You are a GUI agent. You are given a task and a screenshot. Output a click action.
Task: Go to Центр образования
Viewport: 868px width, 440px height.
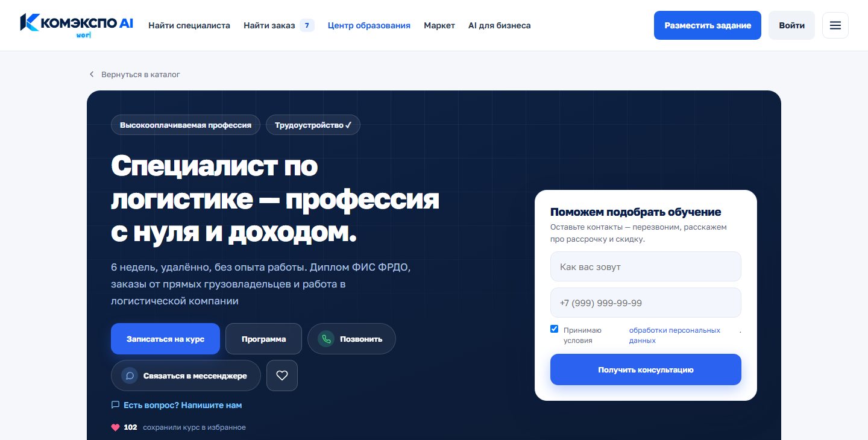coord(369,25)
